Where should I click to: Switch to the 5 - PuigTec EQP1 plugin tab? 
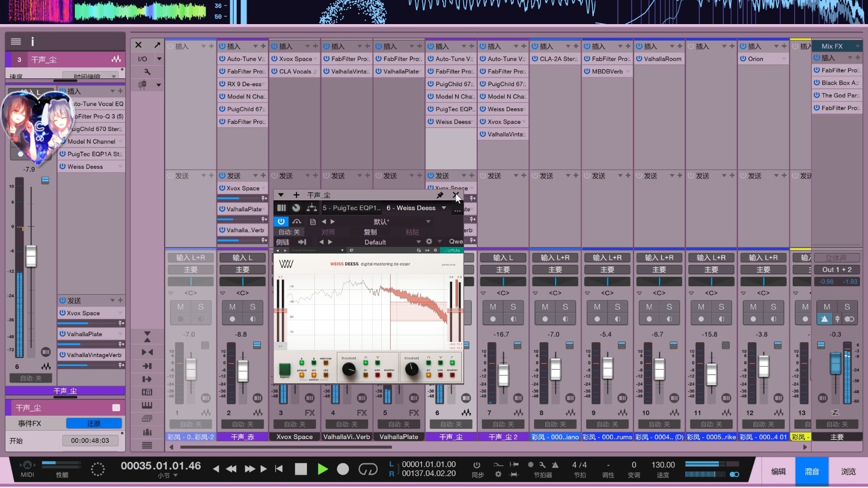[352, 208]
